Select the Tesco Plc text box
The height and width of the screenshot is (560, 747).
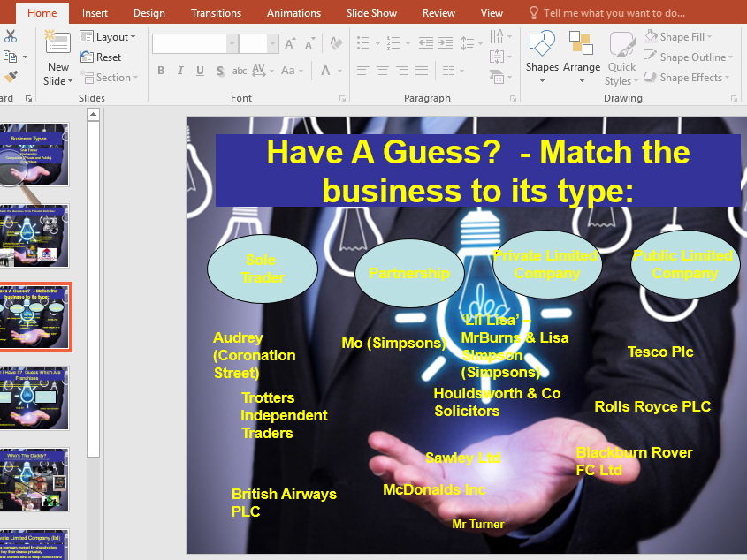pos(659,352)
